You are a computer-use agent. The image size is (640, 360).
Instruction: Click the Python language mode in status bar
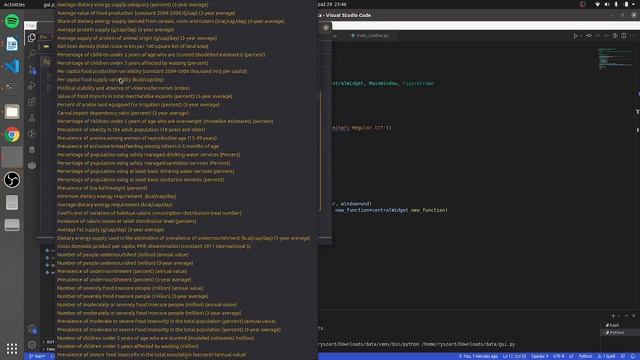[x=585, y=356]
